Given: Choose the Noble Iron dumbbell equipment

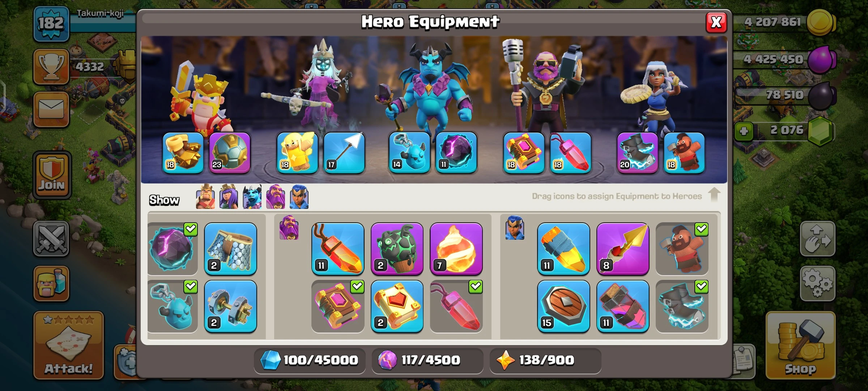Looking at the screenshot, I should click(230, 306).
